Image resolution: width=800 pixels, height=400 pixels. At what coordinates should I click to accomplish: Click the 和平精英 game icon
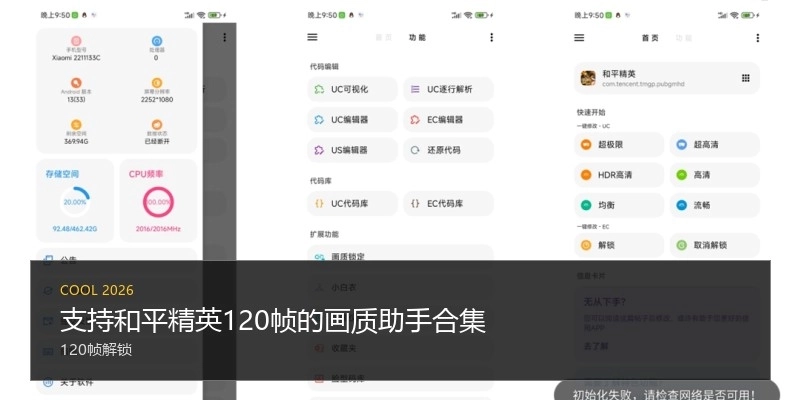588,78
